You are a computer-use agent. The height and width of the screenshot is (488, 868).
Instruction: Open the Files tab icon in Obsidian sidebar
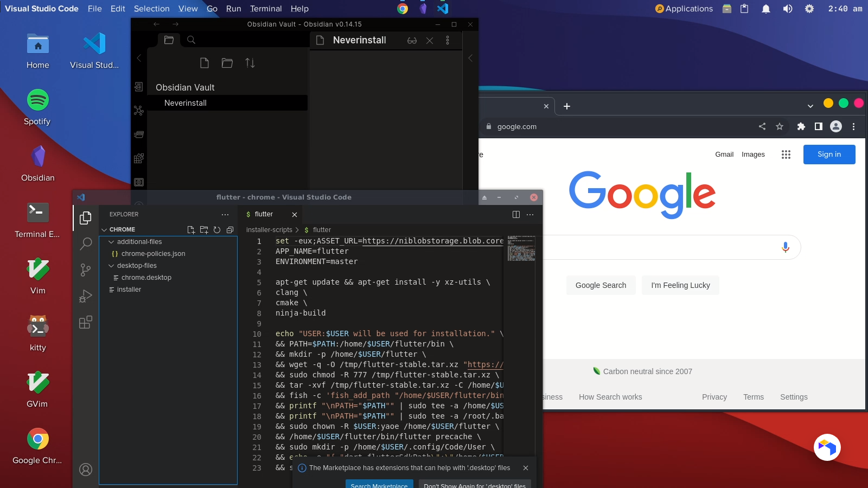click(169, 40)
